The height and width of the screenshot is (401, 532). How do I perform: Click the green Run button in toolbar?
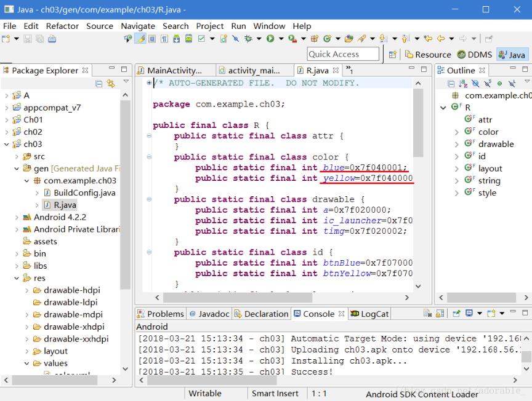coord(270,39)
